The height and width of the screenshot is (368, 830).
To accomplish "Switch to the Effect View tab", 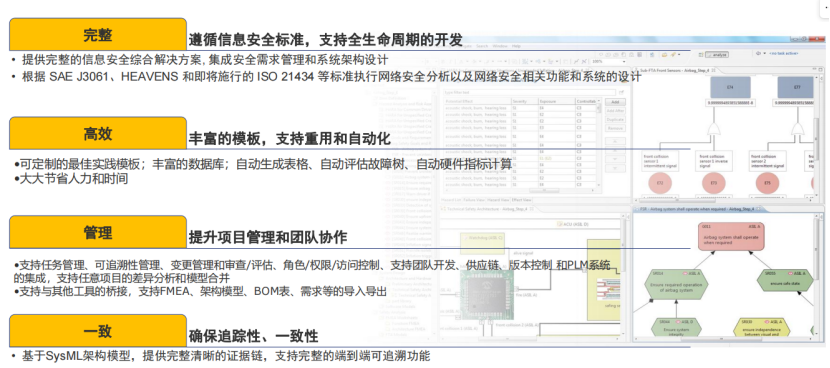I will (x=520, y=200).
